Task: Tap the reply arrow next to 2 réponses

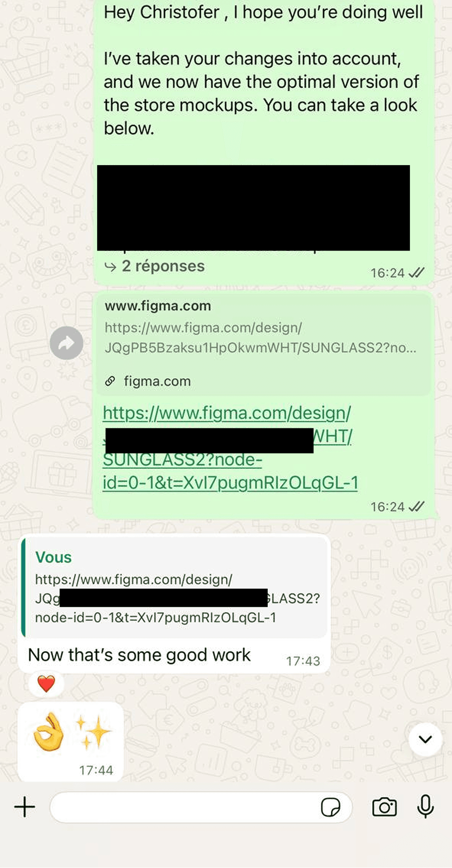Action: 110,266
